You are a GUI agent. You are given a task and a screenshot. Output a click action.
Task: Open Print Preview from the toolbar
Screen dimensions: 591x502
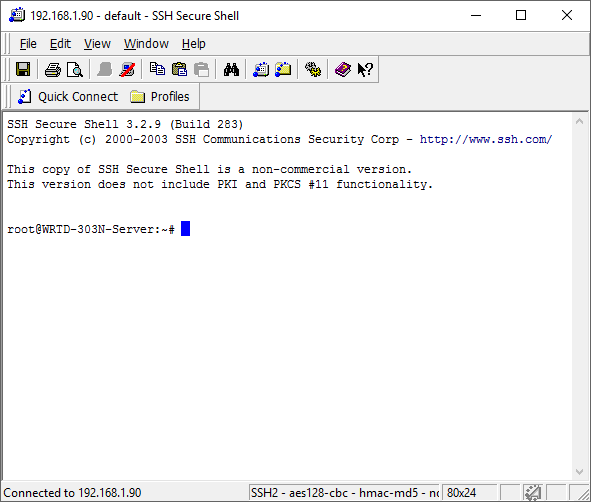(x=75, y=70)
